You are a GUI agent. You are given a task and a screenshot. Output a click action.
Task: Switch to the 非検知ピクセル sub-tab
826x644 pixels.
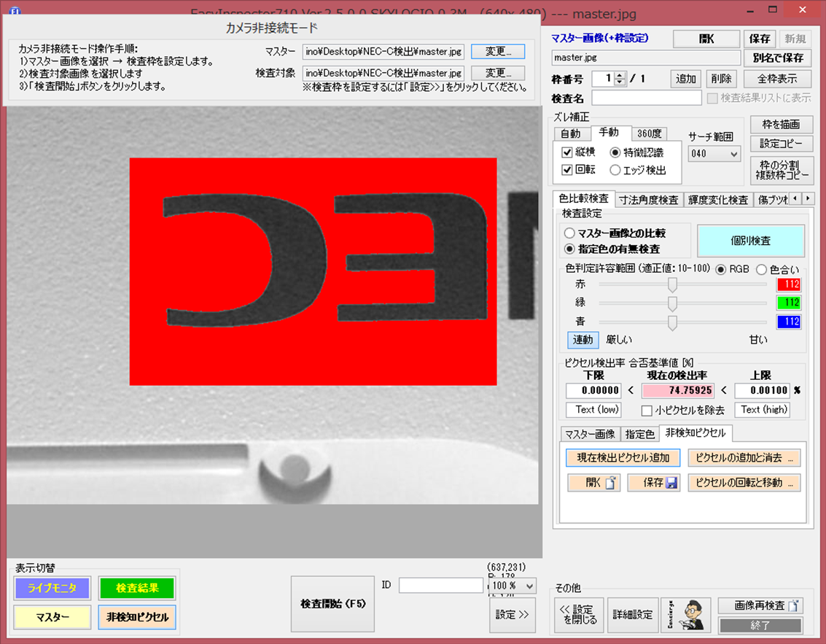pyautogui.click(x=696, y=432)
